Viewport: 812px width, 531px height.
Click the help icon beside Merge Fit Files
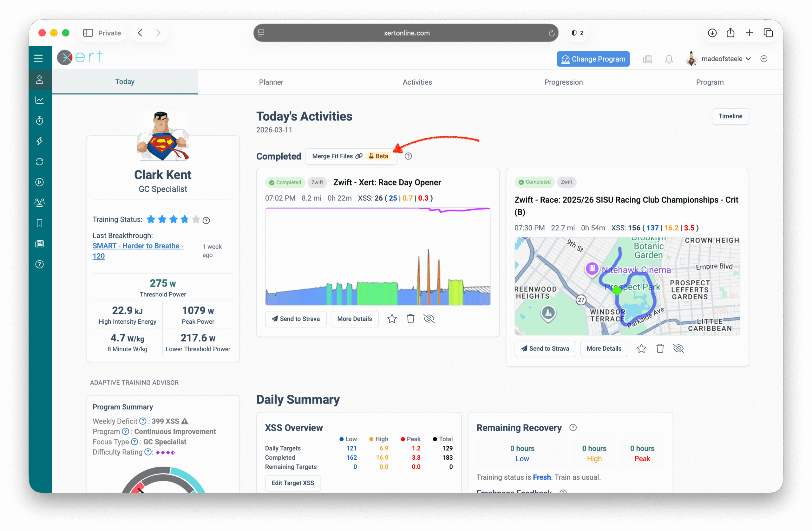pyautogui.click(x=408, y=156)
